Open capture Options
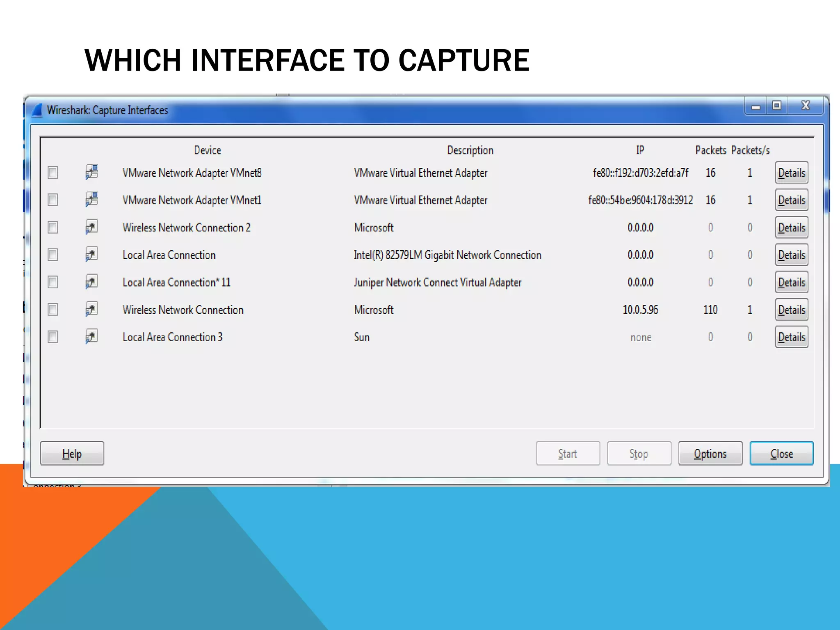 click(x=710, y=453)
